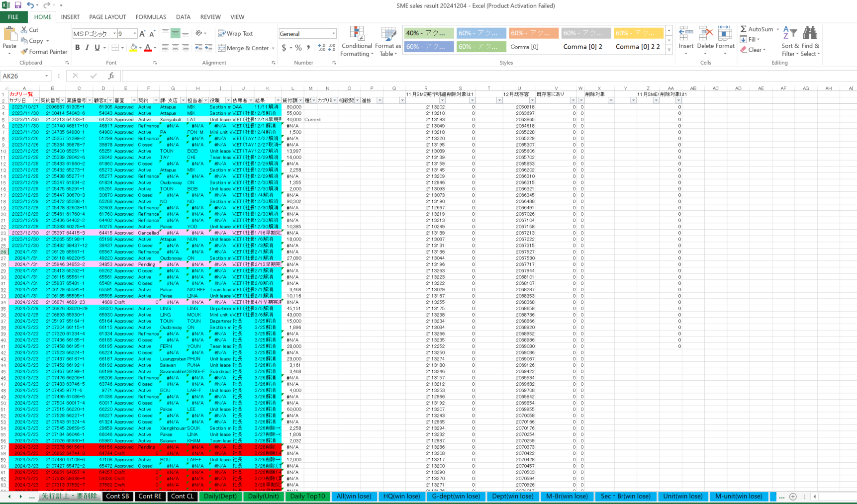Activate the Format Painter brush
Image resolution: width=857 pixels, height=504 pixels.
point(24,52)
